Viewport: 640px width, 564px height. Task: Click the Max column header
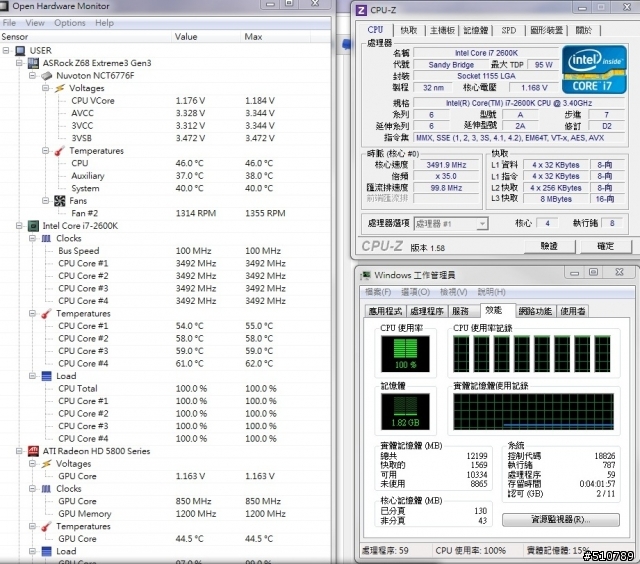tap(276, 37)
